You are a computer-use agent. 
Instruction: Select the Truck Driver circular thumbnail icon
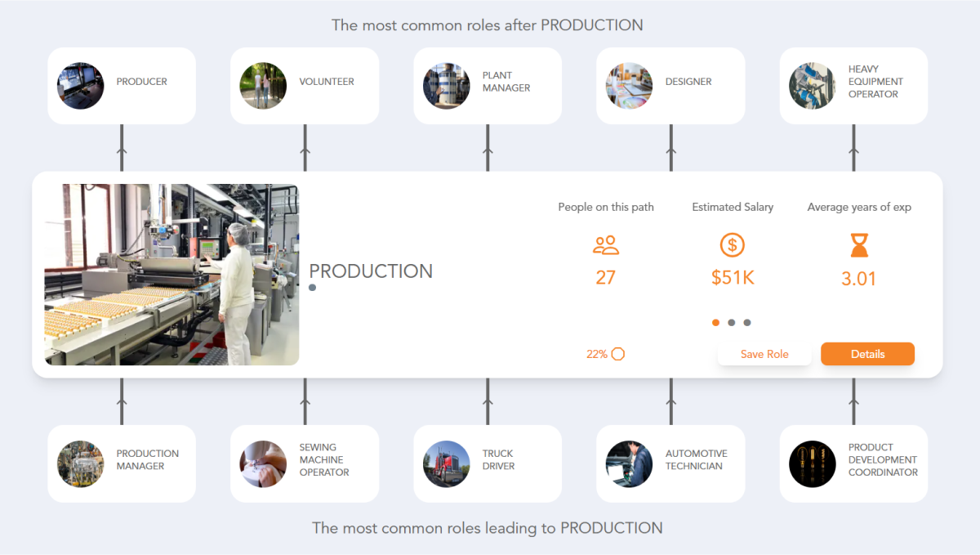tap(447, 463)
